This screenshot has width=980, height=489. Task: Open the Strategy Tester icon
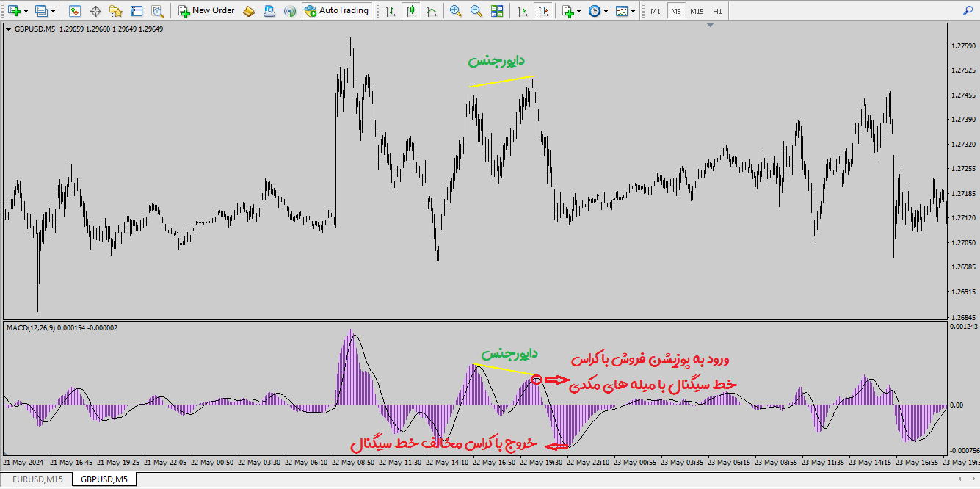pos(157,11)
